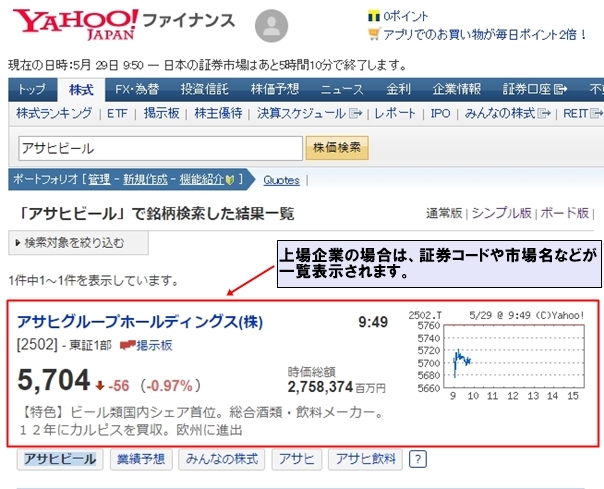Click the 掲示板 submenu link

click(x=161, y=113)
